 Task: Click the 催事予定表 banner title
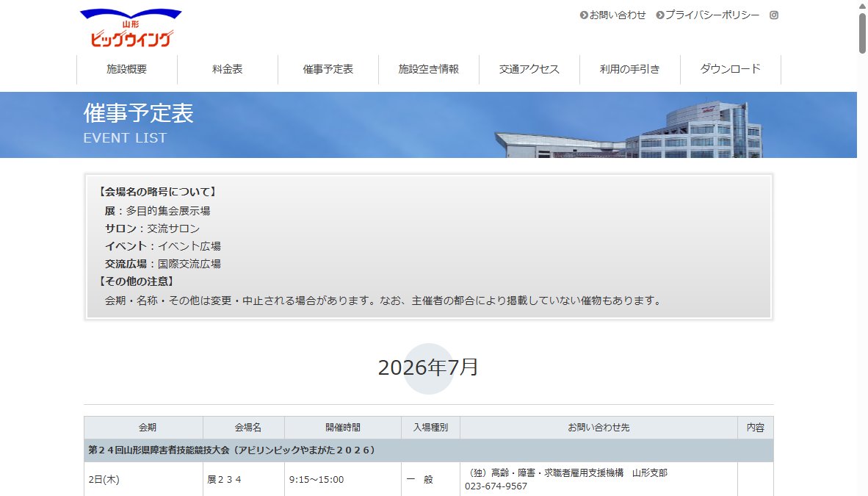point(138,114)
